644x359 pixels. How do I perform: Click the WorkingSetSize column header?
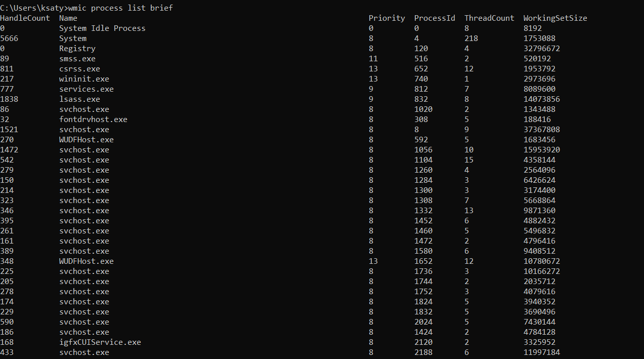pos(555,18)
